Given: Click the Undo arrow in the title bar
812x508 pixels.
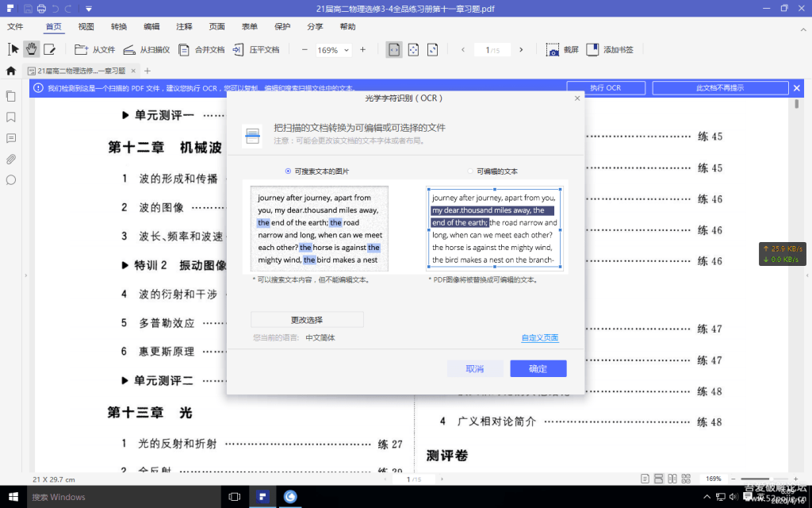Looking at the screenshot, I should (55, 8).
